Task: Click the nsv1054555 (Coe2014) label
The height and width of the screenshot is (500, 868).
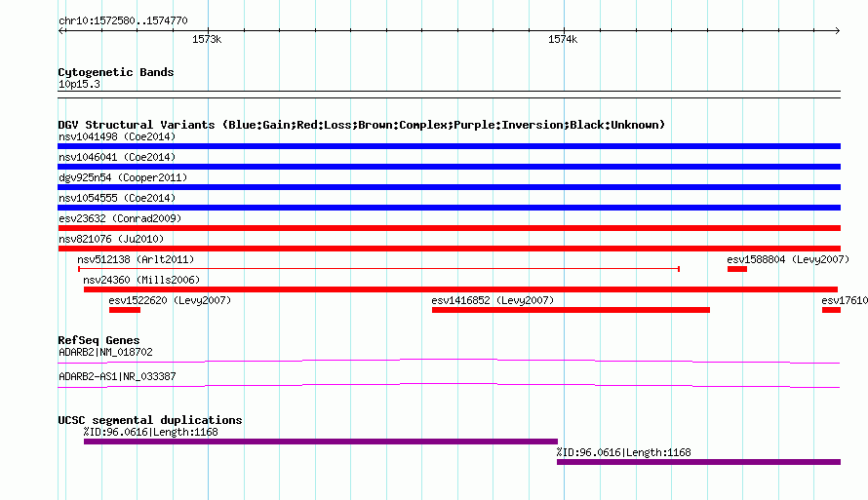Action: (117, 198)
